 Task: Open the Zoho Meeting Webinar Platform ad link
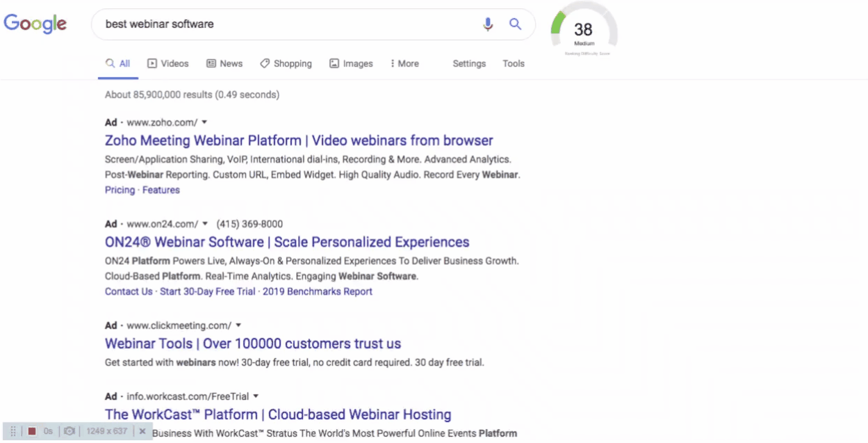click(x=299, y=140)
